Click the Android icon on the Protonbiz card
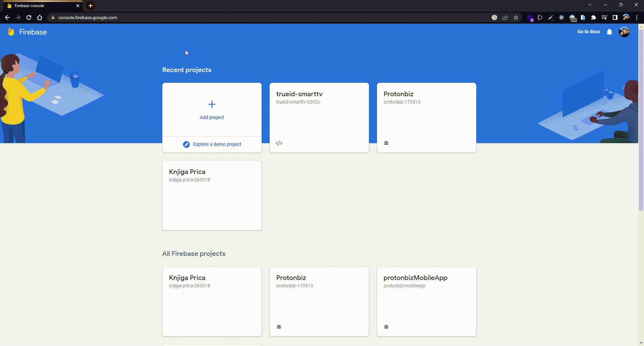The height and width of the screenshot is (346, 644). [386, 143]
